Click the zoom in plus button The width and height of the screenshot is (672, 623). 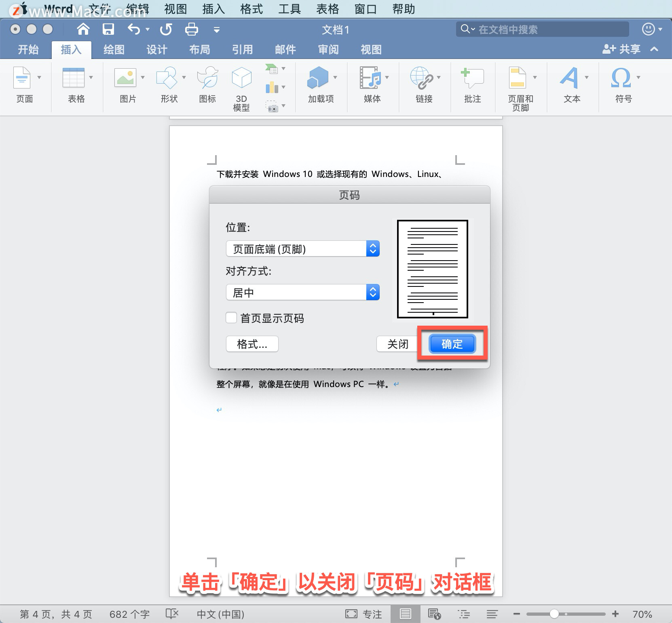(x=615, y=614)
